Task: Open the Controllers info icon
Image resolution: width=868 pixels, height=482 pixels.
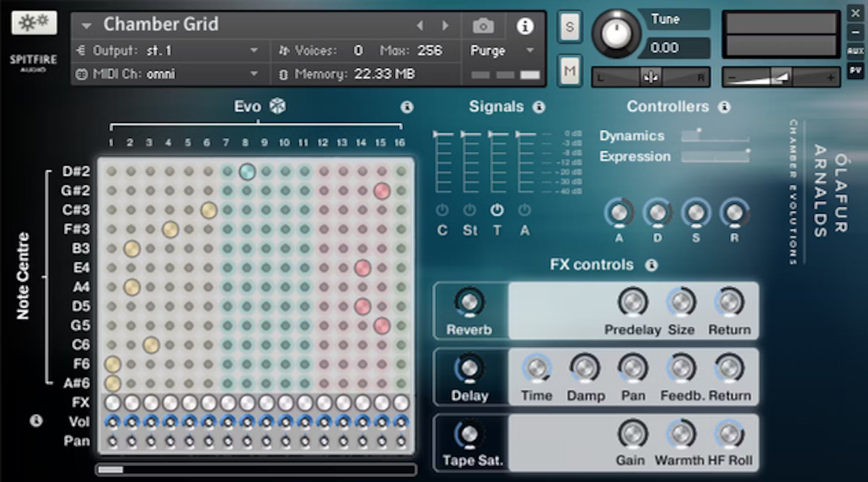Action: click(x=724, y=107)
